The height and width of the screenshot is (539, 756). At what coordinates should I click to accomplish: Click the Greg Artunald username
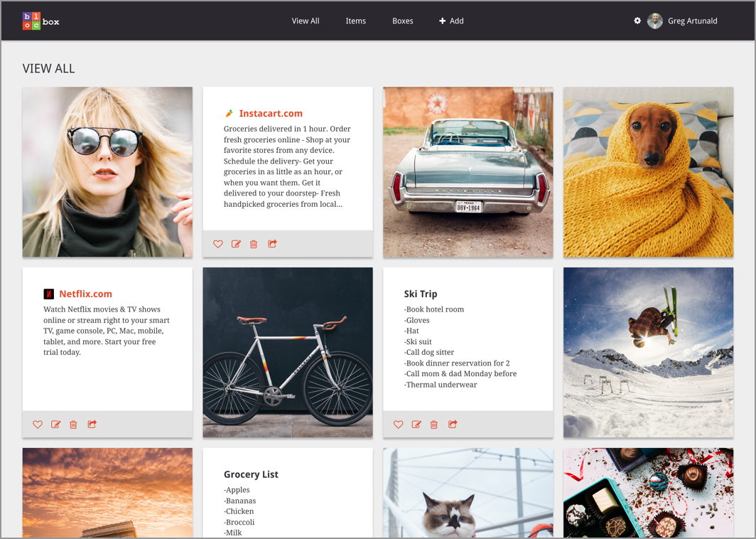[692, 21]
